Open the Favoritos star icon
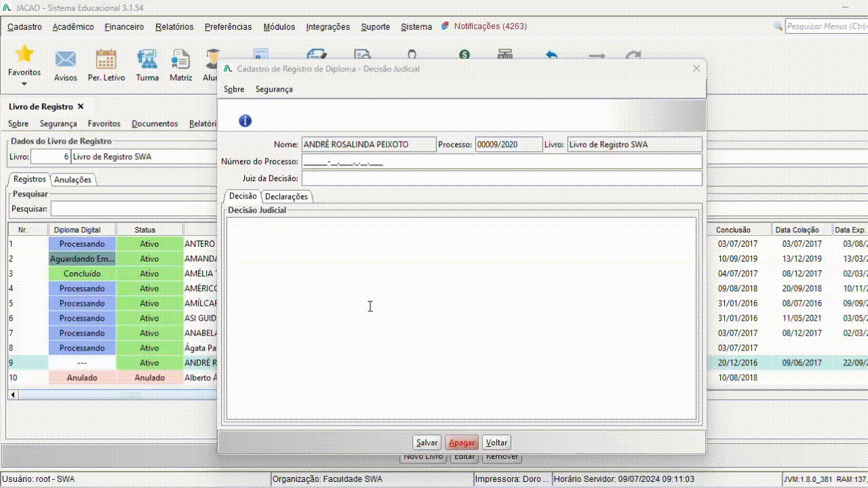868x488 pixels. 24,54
